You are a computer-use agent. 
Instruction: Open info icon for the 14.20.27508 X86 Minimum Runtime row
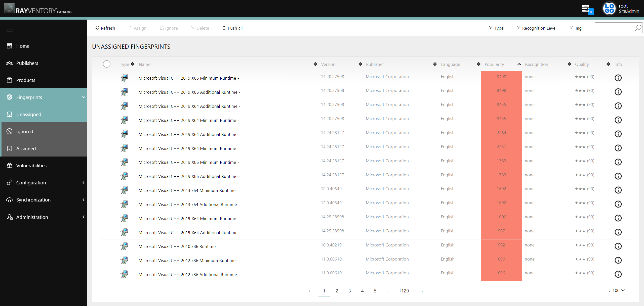[x=618, y=78]
